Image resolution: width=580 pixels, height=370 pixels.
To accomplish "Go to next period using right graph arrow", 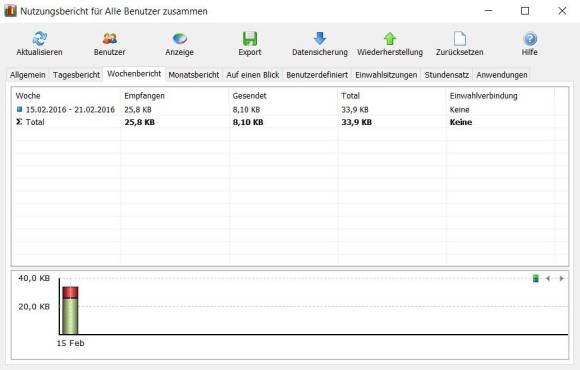I will pyautogui.click(x=561, y=278).
